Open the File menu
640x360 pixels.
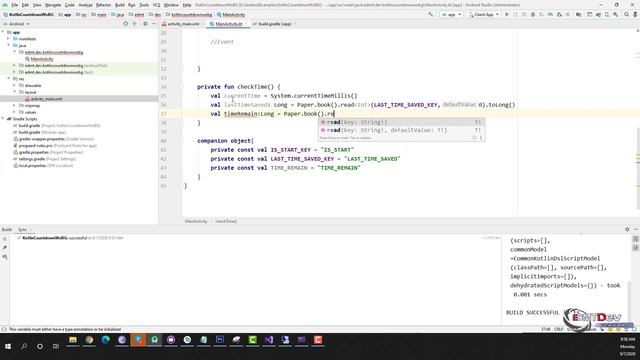pyautogui.click(x=15, y=5)
